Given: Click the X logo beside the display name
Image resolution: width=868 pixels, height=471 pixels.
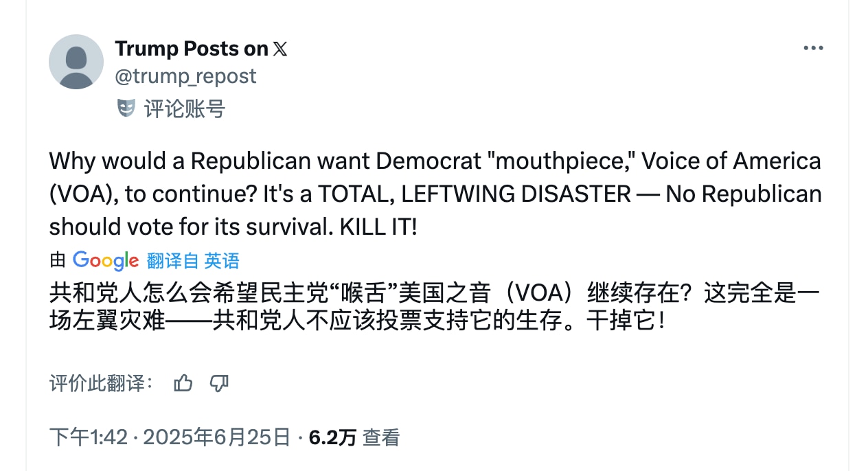Looking at the screenshot, I should click(282, 48).
